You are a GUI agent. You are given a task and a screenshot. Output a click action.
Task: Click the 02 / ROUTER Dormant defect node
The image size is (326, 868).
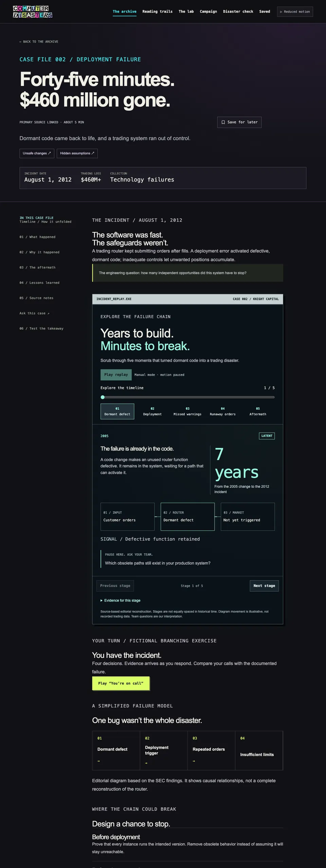click(187, 516)
